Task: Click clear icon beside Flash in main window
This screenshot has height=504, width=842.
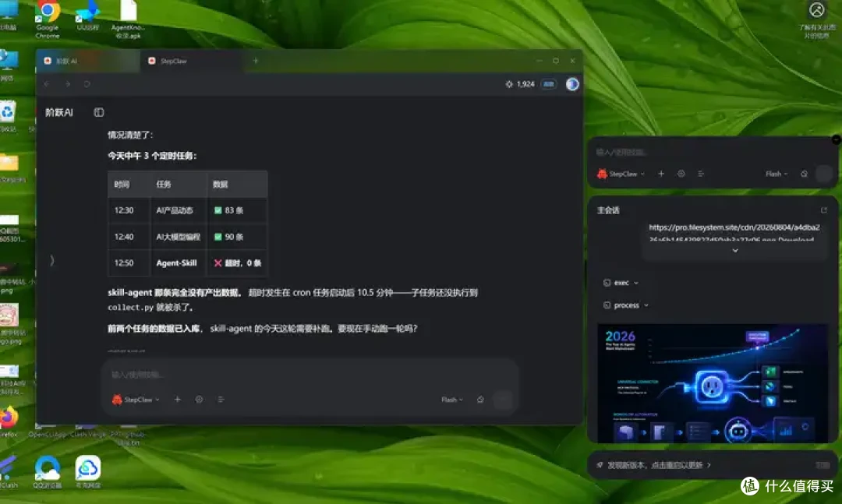Action: (x=480, y=400)
